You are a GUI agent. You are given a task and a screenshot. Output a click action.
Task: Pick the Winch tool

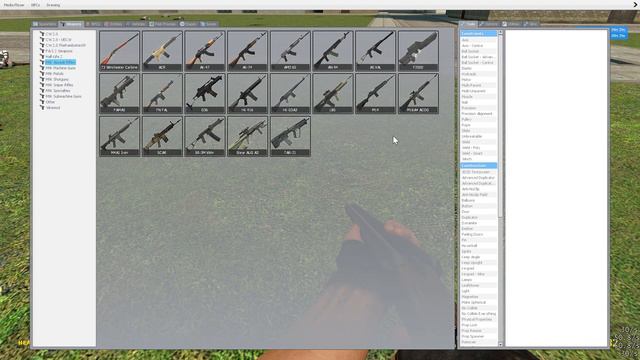[x=479, y=159]
